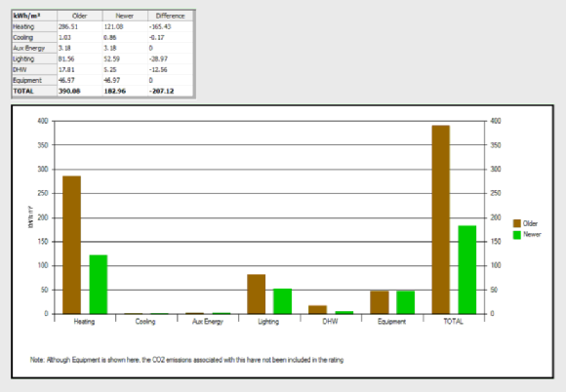This screenshot has width=566, height=392.
Task: Click the green TOTAL bar
Action: pos(467,270)
